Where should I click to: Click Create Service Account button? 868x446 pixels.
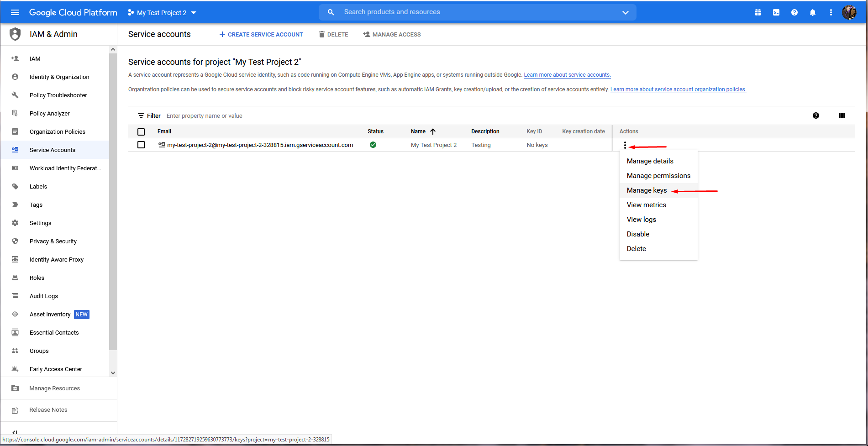(261, 34)
